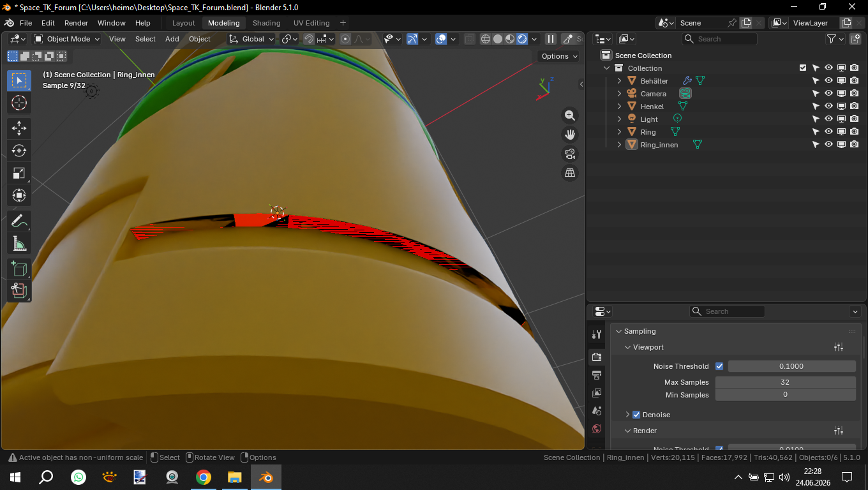The image size is (868, 490).
Task: Switch perspective/orthographic with grid icon
Action: [x=570, y=173]
